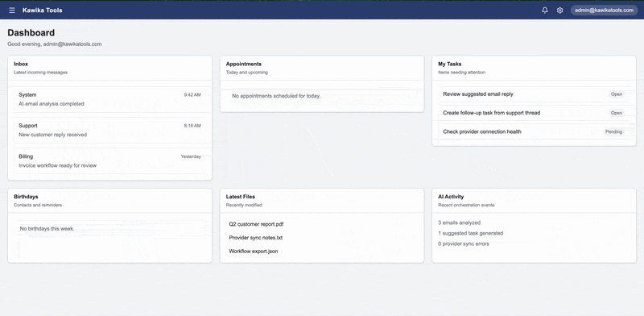This screenshot has height=316, width=644.
Task: Click 'AI email analysis completed' text
Action: pyautogui.click(x=52, y=104)
